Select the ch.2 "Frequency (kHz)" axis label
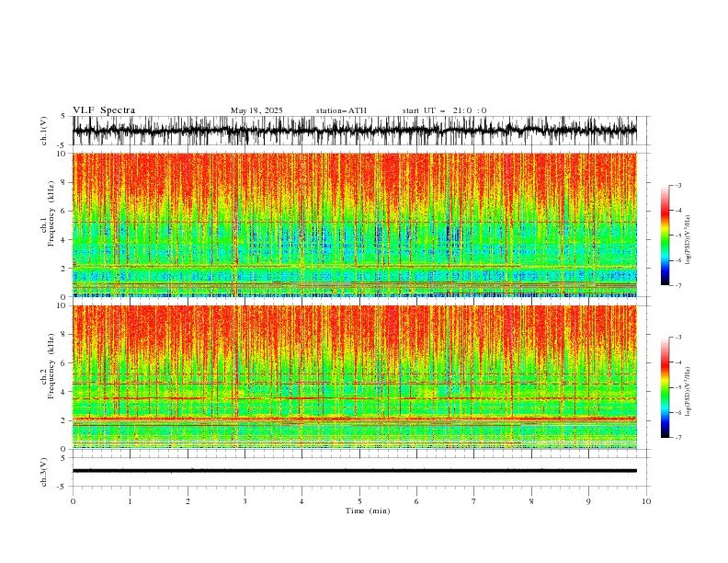Viewport: 728px width, 563px height. pos(51,366)
